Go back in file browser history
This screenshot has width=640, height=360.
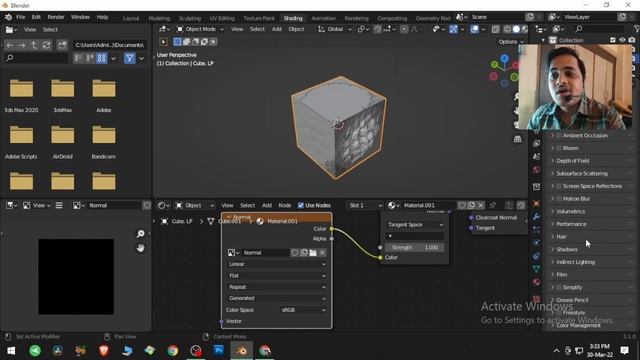point(10,45)
